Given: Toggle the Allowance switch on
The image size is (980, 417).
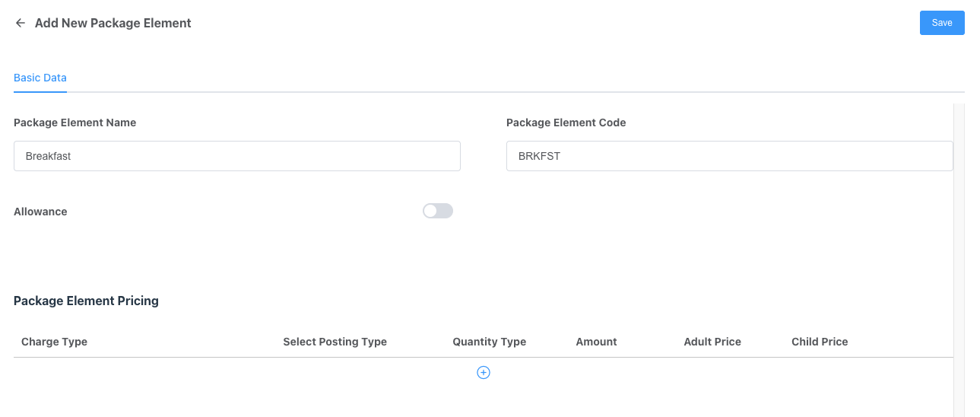Looking at the screenshot, I should [x=438, y=211].
